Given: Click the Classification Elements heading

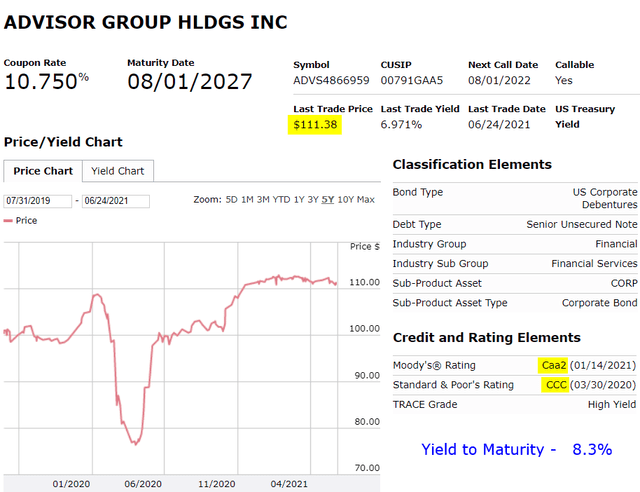Looking at the screenshot, I should [472, 164].
